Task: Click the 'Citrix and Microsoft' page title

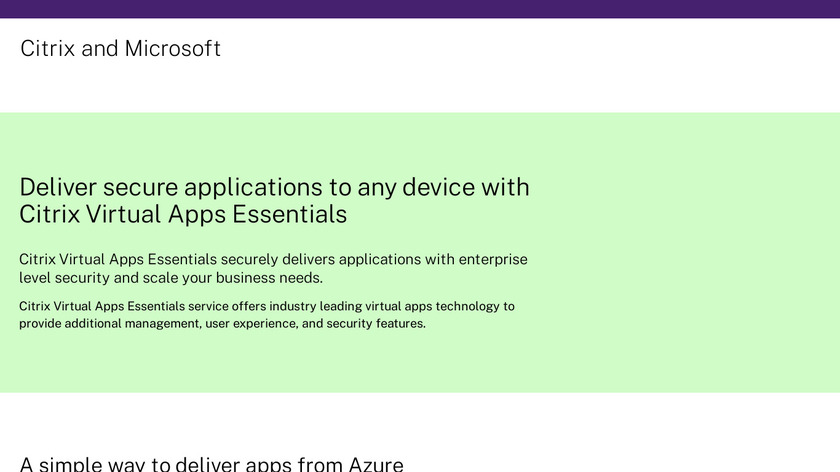Action: 121,49
